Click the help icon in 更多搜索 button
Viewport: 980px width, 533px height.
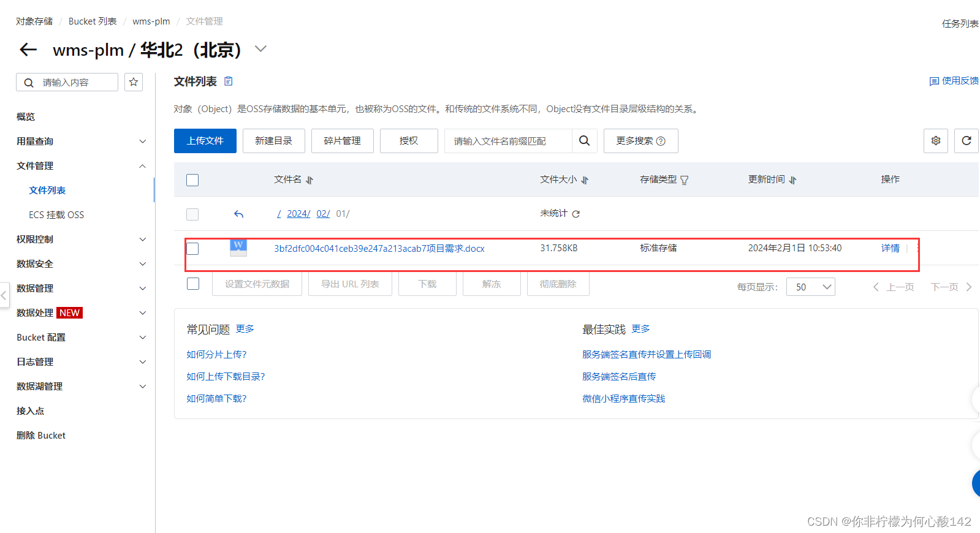(661, 141)
